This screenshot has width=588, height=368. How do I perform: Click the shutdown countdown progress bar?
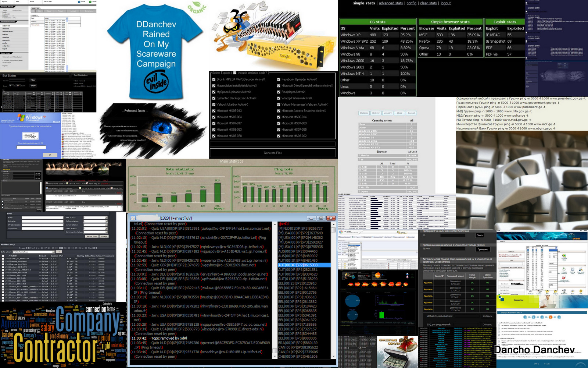(31, 147)
